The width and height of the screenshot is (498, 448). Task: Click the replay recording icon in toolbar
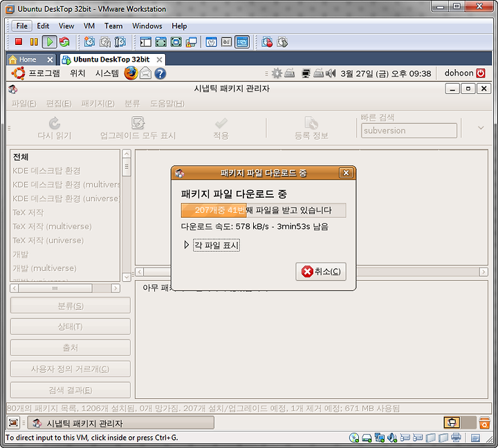(x=282, y=42)
